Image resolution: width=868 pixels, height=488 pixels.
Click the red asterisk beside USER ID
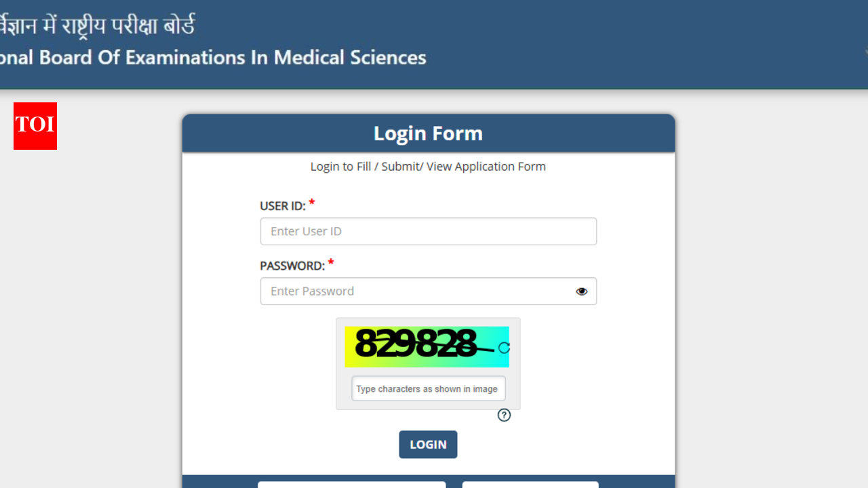tap(312, 203)
